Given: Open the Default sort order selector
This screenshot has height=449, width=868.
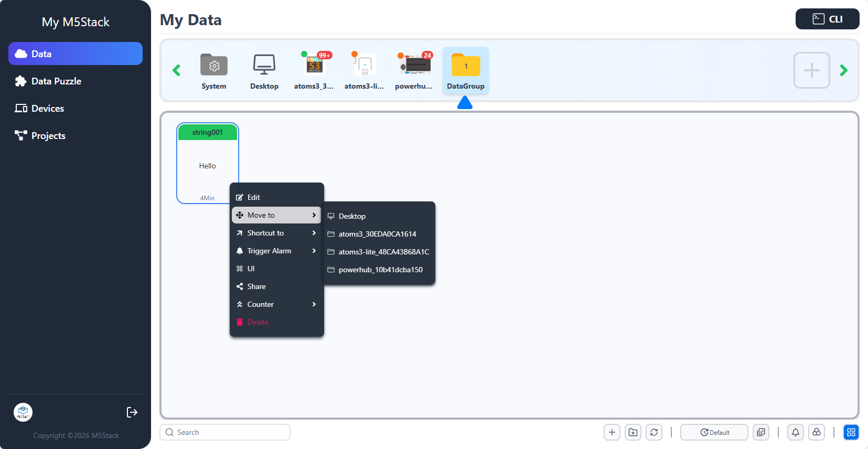Looking at the screenshot, I should [x=714, y=432].
